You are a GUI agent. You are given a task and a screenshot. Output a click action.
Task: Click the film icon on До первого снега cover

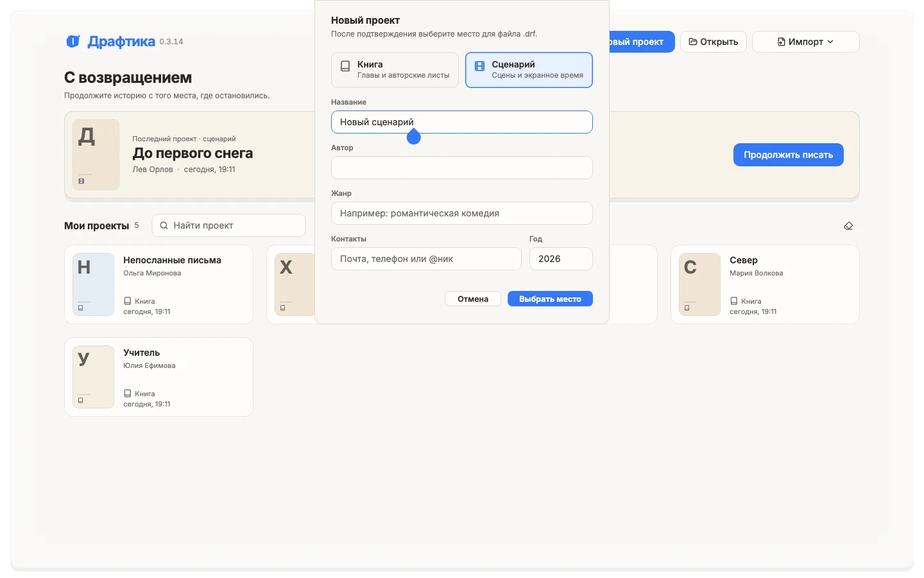(81, 181)
